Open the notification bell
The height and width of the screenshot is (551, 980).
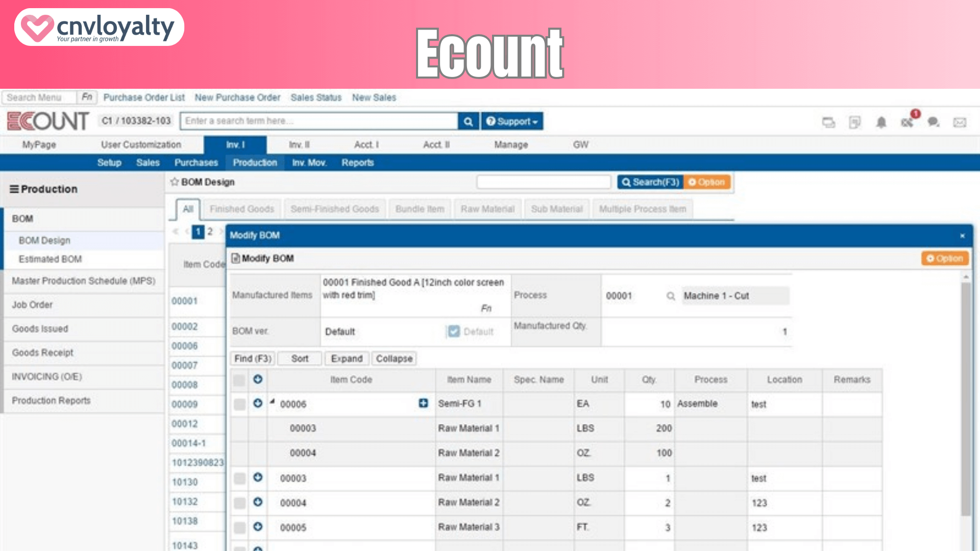[881, 122]
